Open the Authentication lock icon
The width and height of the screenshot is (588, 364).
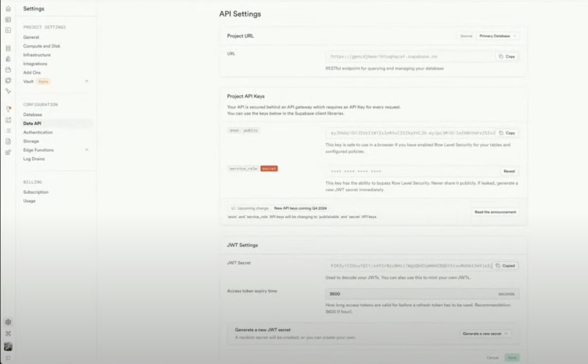click(x=8, y=59)
